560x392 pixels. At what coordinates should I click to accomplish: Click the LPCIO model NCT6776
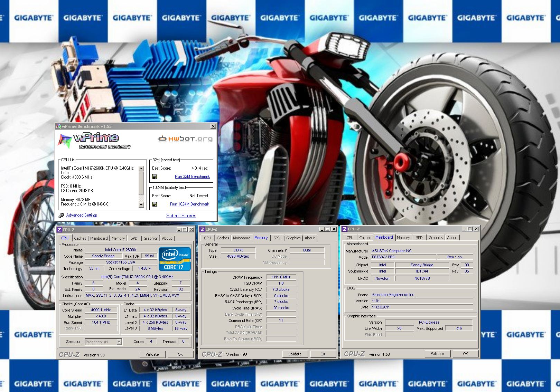click(422, 278)
